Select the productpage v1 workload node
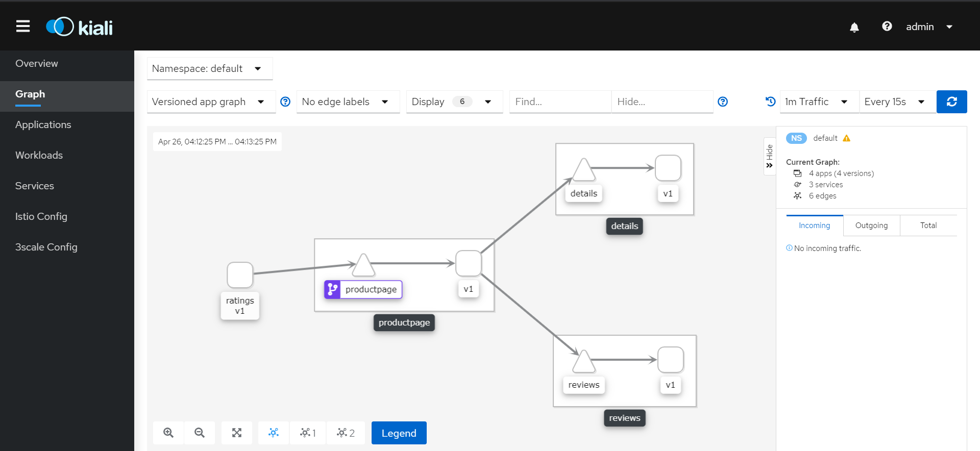980x451 pixels. pos(468,263)
